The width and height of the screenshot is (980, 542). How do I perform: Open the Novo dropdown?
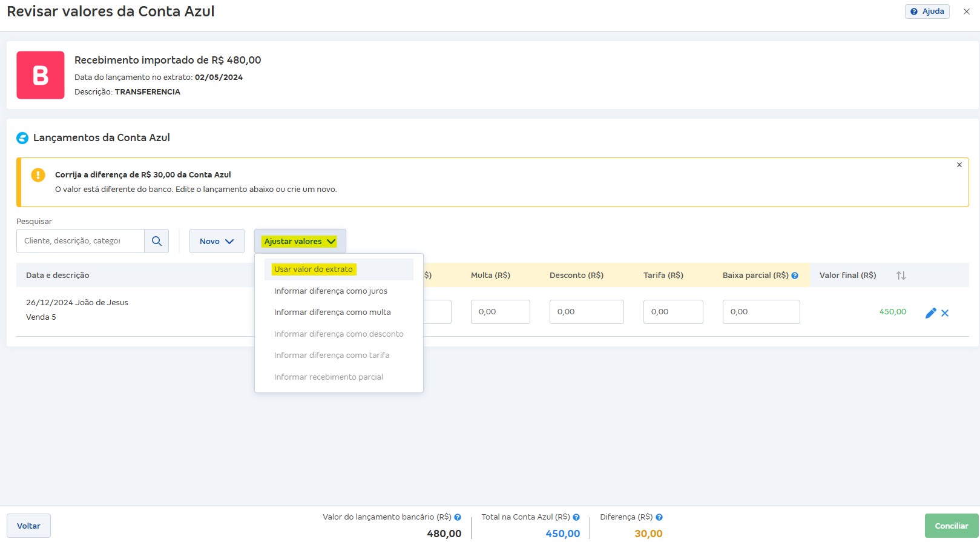(217, 241)
